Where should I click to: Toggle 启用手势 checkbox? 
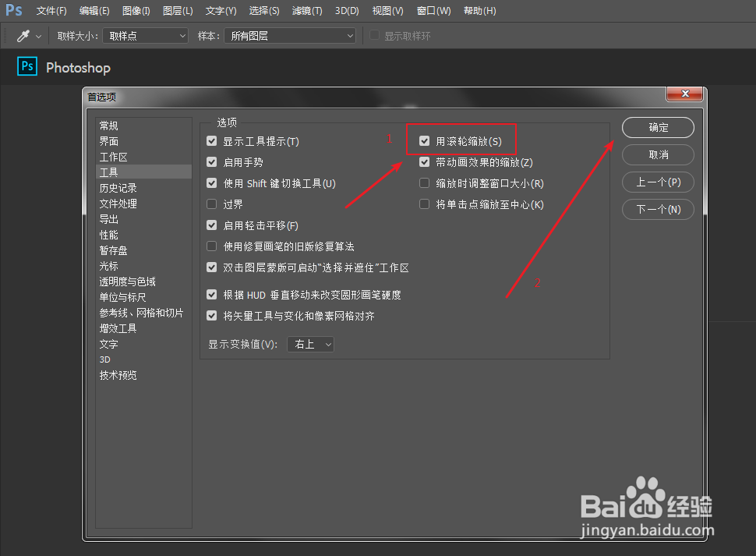(x=212, y=162)
